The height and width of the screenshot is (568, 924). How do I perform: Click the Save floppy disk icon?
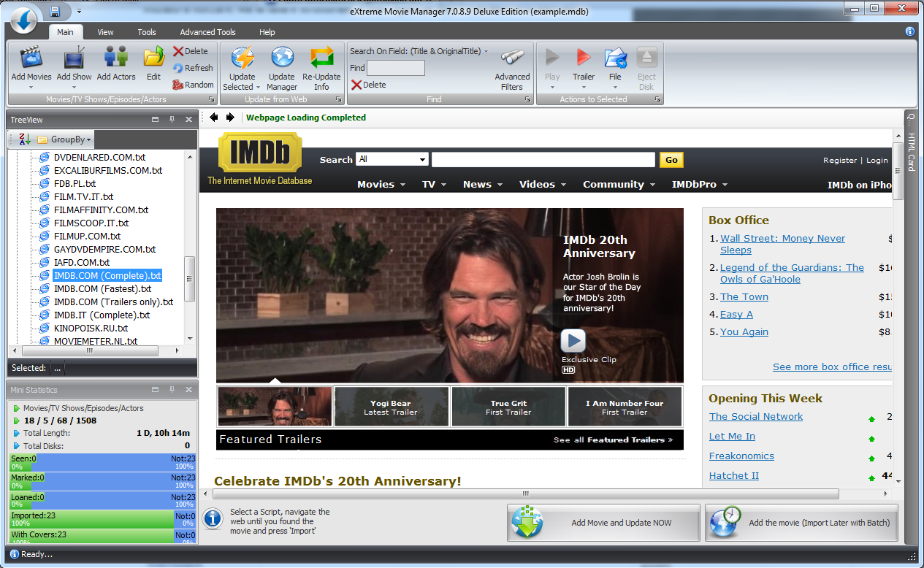coord(55,12)
